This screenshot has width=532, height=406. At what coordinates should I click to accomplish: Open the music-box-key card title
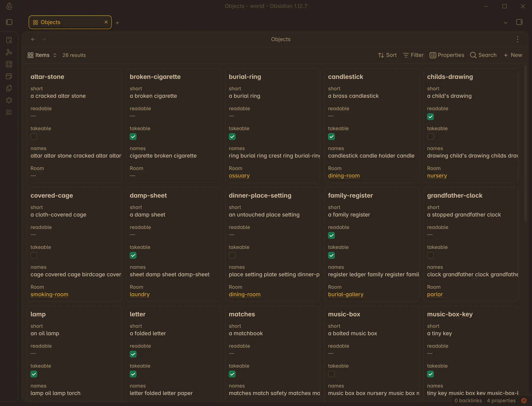[450, 314]
